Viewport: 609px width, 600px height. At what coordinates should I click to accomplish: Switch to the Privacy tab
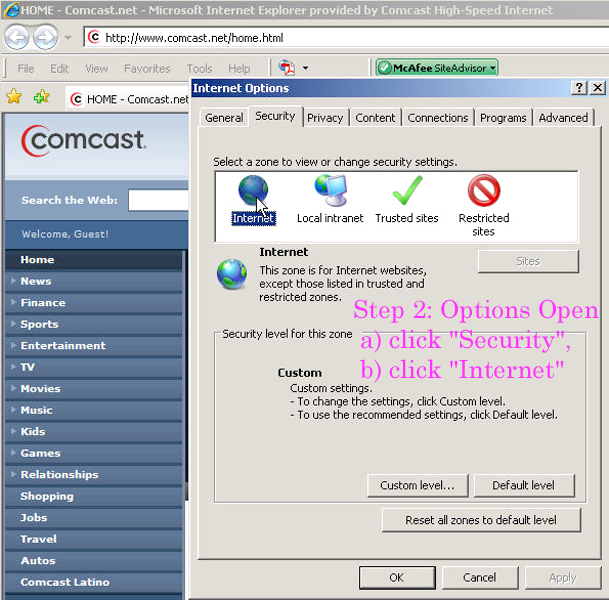[x=325, y=118]
